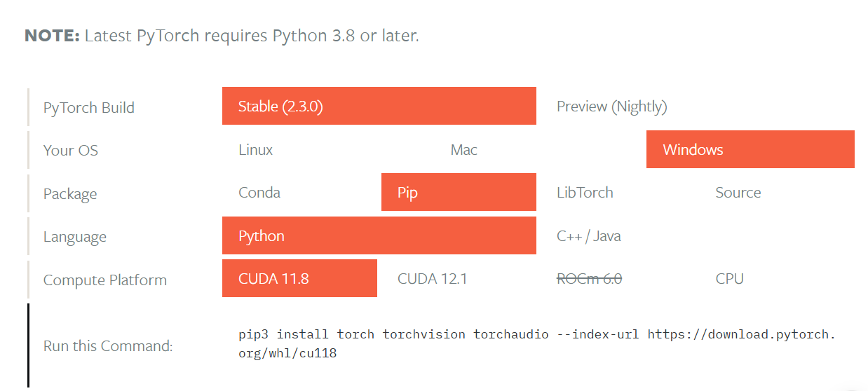The image size is (868, 391).
Task: Select Python language
Action: pyautogui.click(x=379, y=235)
